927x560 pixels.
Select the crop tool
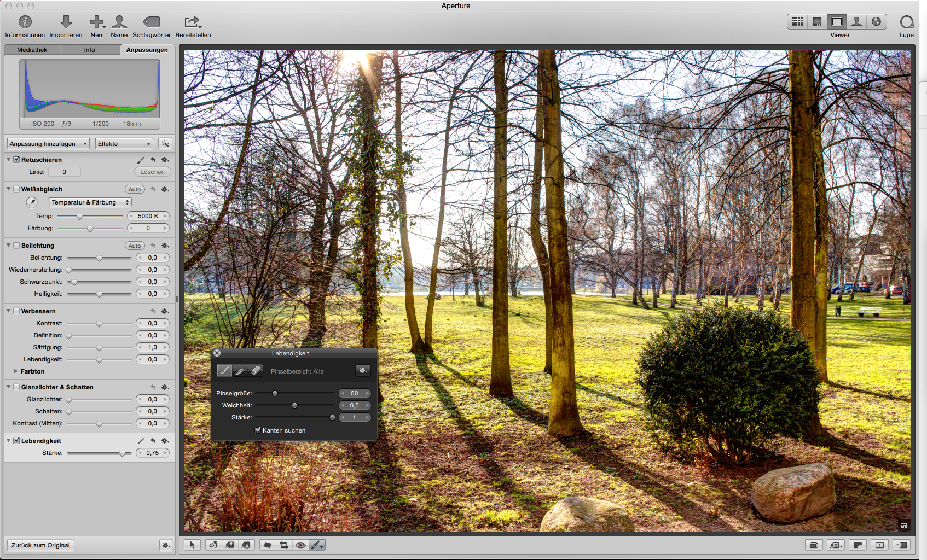coord(284,545)
